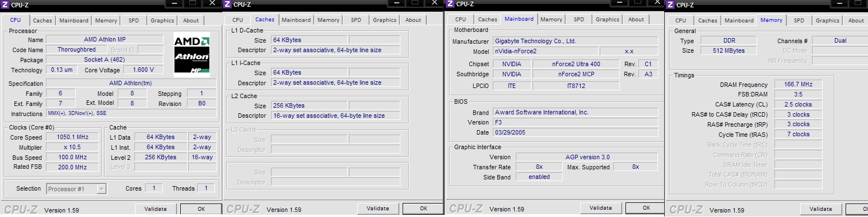Click the x 10.5 multiplier value
The height and width of the screenshot is (217, 868).
click(x=72, y=147)
